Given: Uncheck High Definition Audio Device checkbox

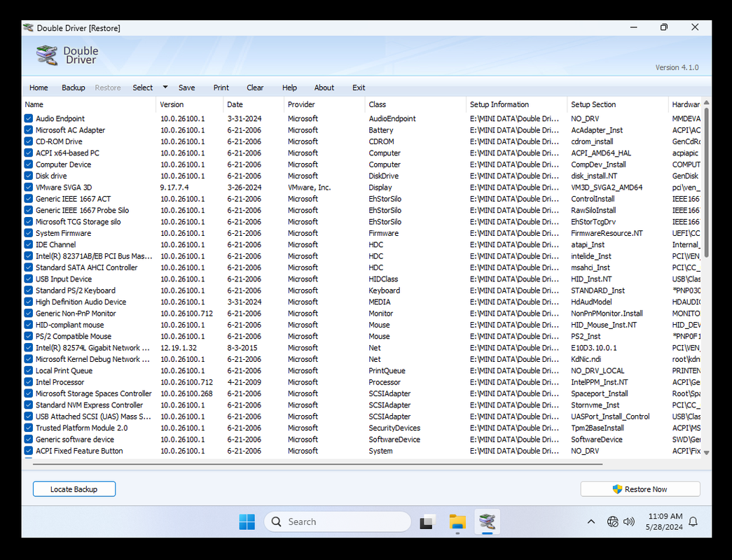Looking at the screenshot, I should [x=29, y=302].
